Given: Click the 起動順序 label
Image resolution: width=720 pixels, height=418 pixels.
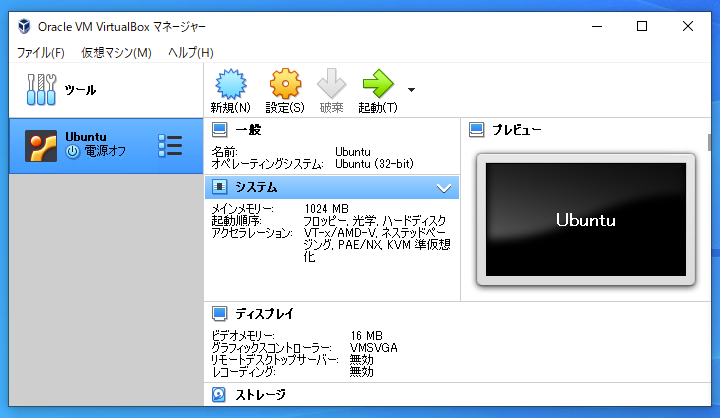Looking at the screenshot, I should pyautogui.click(x=236, y=221).
